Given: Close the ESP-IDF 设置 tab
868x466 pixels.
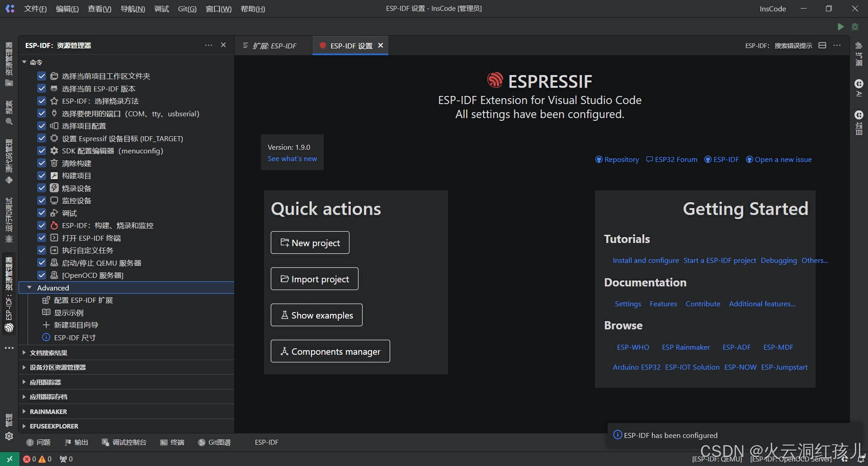Looking at the screenshot, I should click(x=381, y=45).
